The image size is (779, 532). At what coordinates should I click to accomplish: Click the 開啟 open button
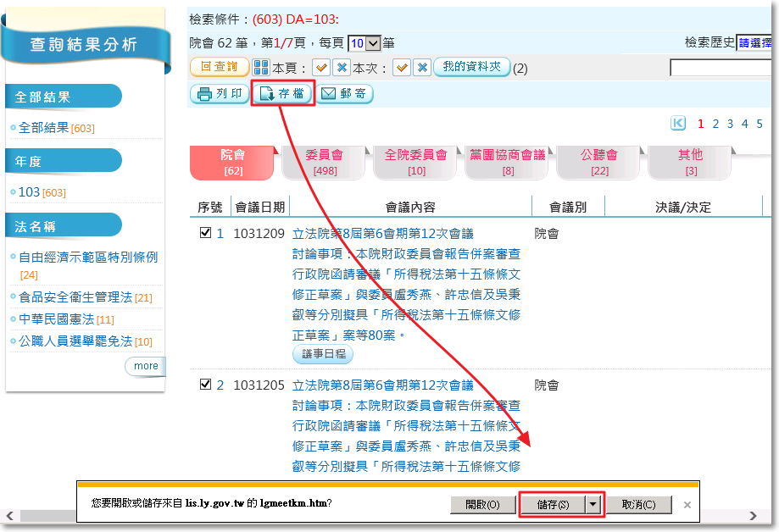pos(482,504)
